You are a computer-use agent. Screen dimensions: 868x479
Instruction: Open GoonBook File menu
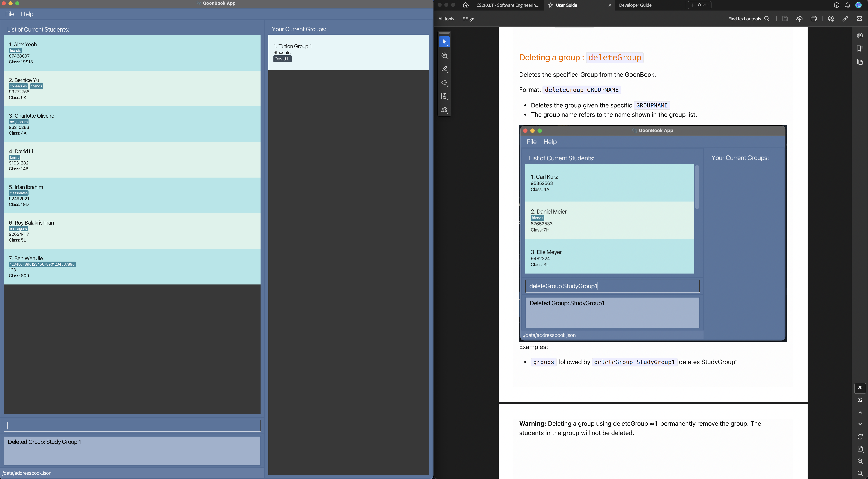(10, 14)
